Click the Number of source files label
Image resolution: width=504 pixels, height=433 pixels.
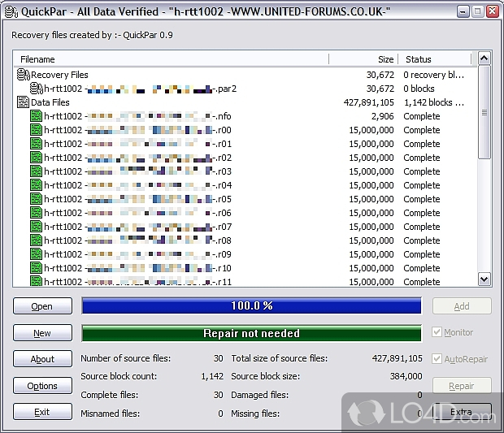click(x=126, y=358)
